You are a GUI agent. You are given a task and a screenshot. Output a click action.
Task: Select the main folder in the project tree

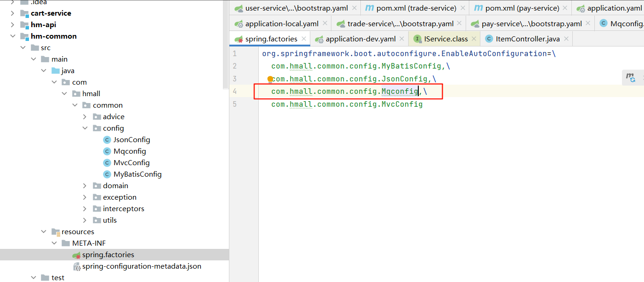(x=59, y=59)
